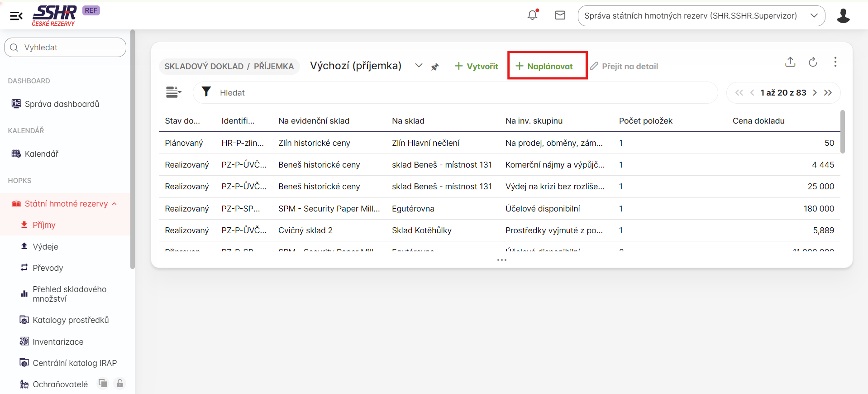Toggle the lock icon next to Ochraňovatelé
This screenshot has width=868, height=394.
point(119,384)
